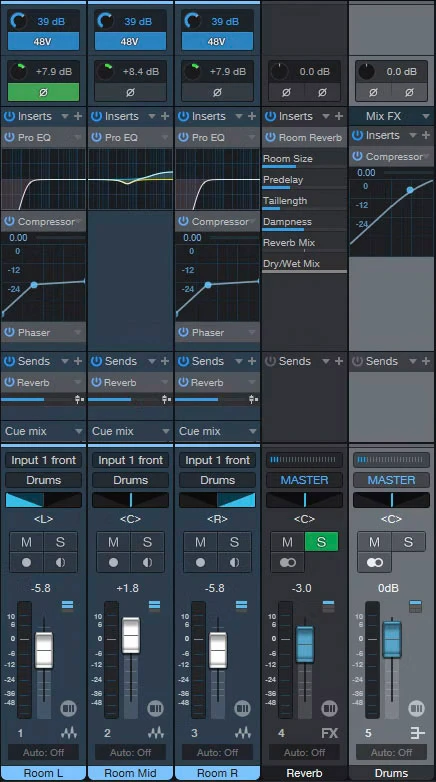
Task: Open the Inserts menu arrow on Room Mid
Action: (152, 116)
